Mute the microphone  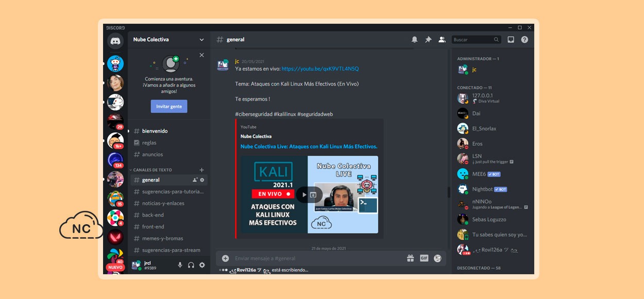(180, 265)
